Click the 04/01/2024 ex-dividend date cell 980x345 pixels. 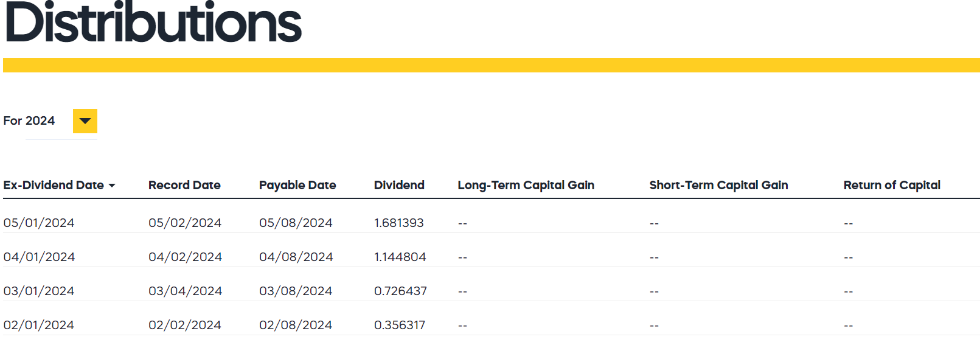tap(39, 257)
